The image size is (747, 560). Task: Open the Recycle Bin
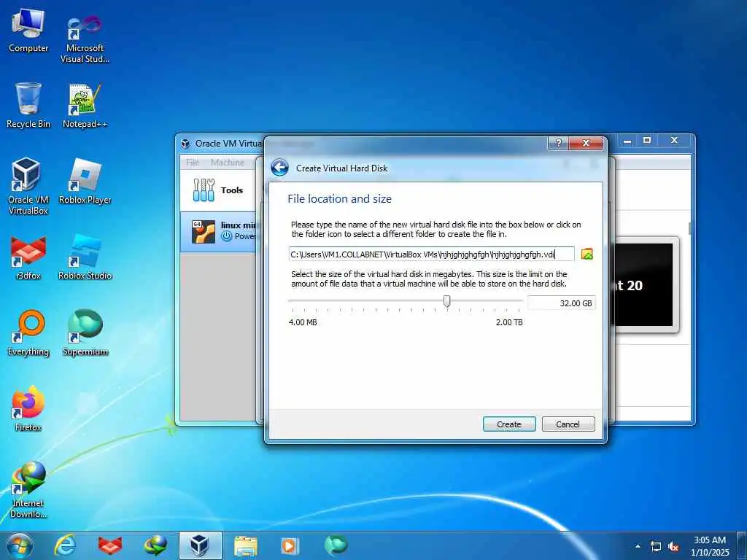tap(28, 105)
